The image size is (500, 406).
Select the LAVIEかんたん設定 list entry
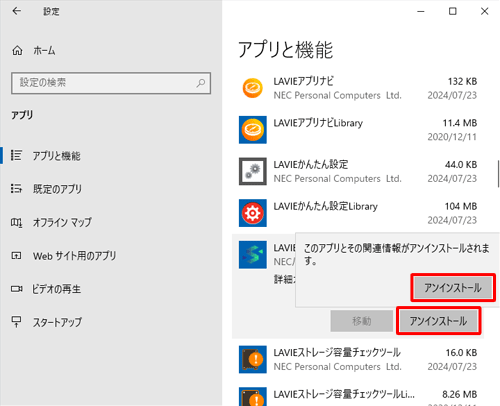[358, 171]
